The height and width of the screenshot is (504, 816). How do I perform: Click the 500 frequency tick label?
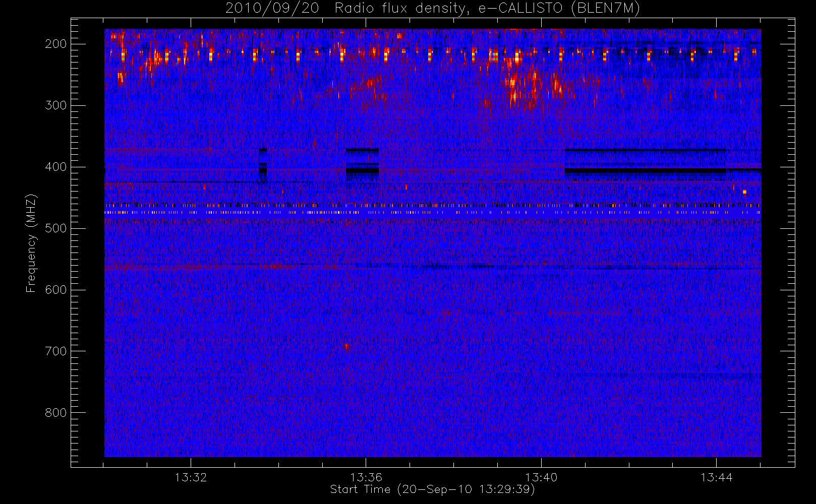(55, 228)
